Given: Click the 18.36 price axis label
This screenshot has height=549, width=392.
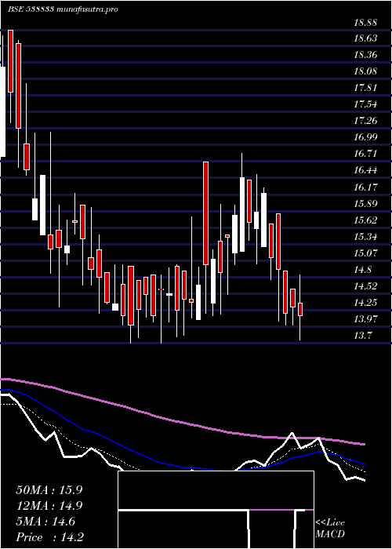Looking at the screenshot, I should coord(365,55).
